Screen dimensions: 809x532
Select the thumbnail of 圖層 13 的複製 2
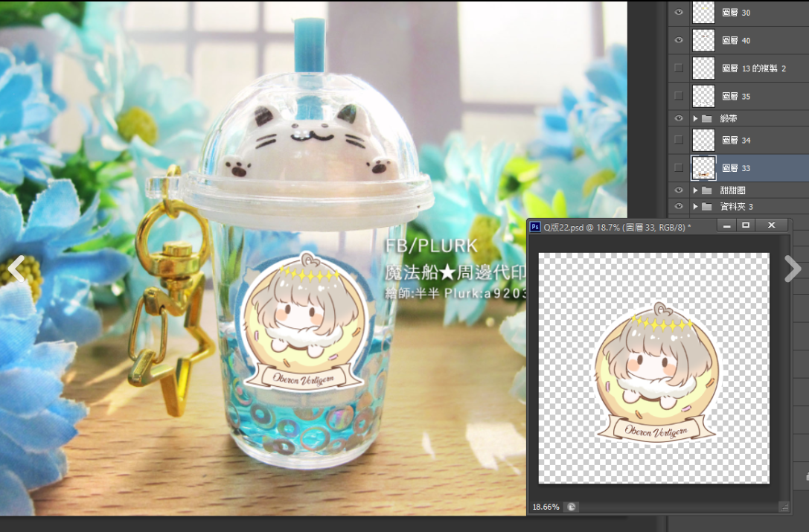pyautogui.click(x=703, y=68)
